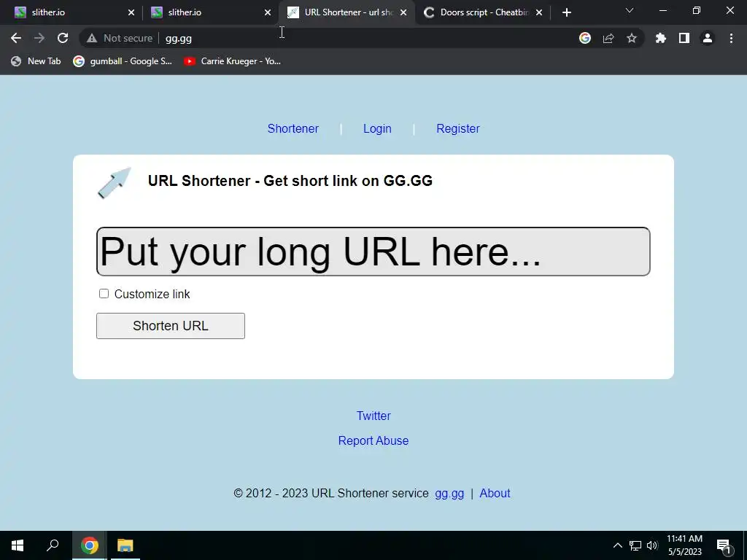
Task: Enable the Customize link checkbox
Action: point(104,294)
